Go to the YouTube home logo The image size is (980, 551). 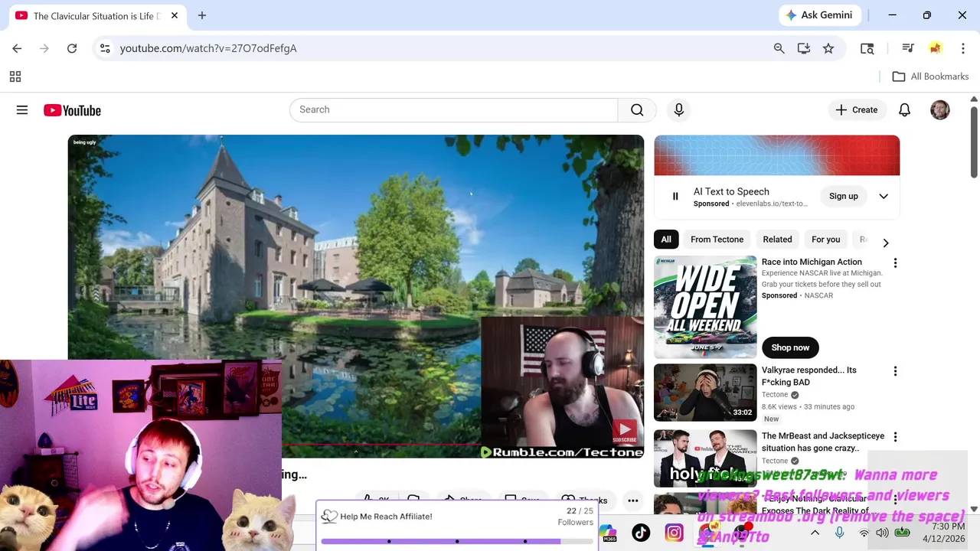72,110
